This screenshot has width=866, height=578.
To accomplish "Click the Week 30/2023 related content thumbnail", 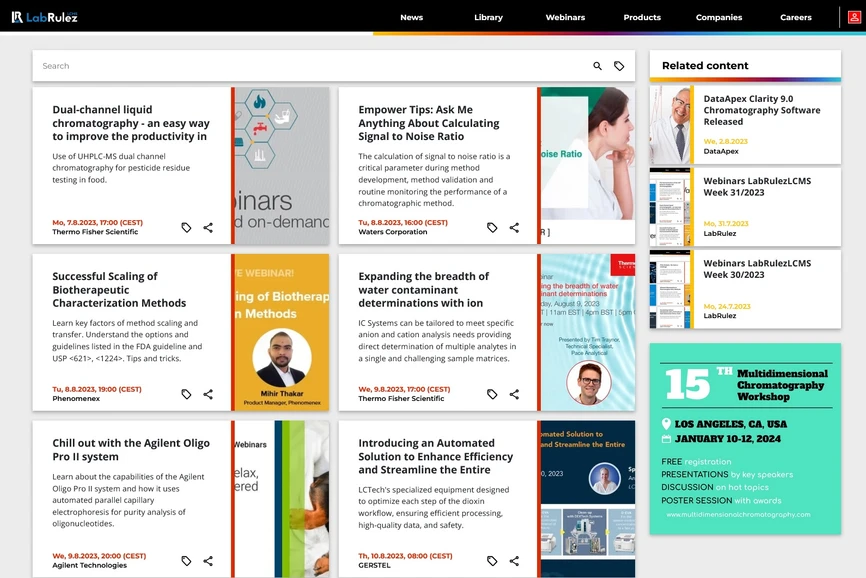I will point(670,289).
